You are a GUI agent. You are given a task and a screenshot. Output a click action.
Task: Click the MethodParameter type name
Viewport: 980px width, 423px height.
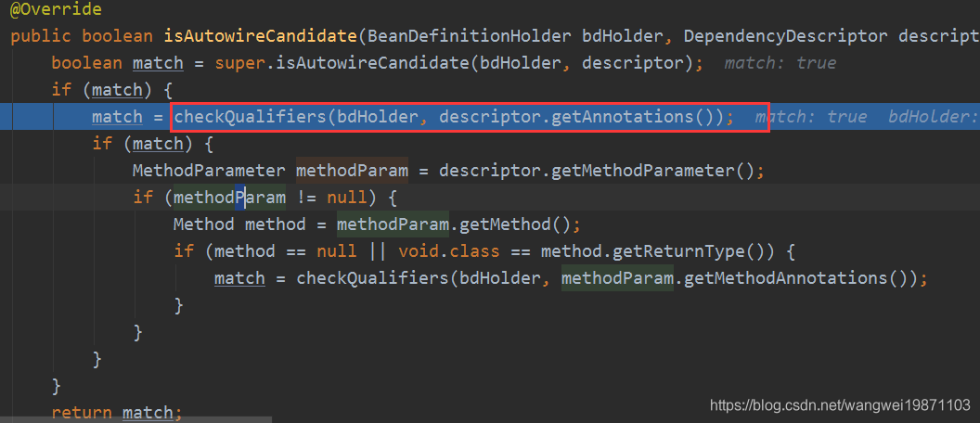[209, 171]
